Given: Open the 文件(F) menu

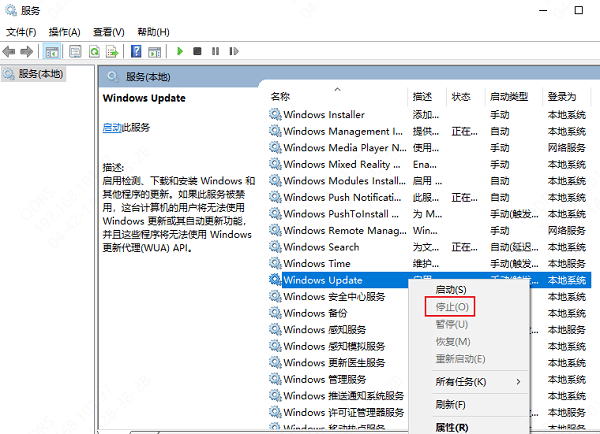Looking at the screenshot, I should [x=21, y=32].
